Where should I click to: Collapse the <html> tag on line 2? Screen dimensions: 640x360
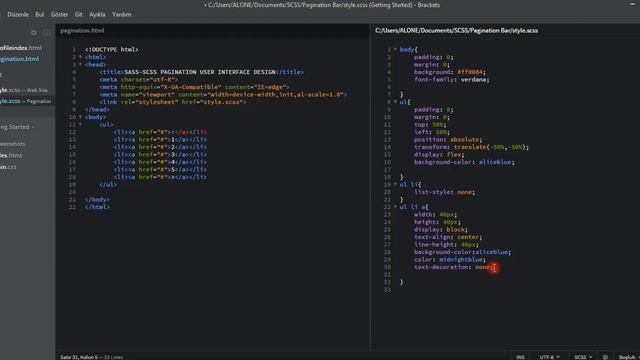point(80,57)
